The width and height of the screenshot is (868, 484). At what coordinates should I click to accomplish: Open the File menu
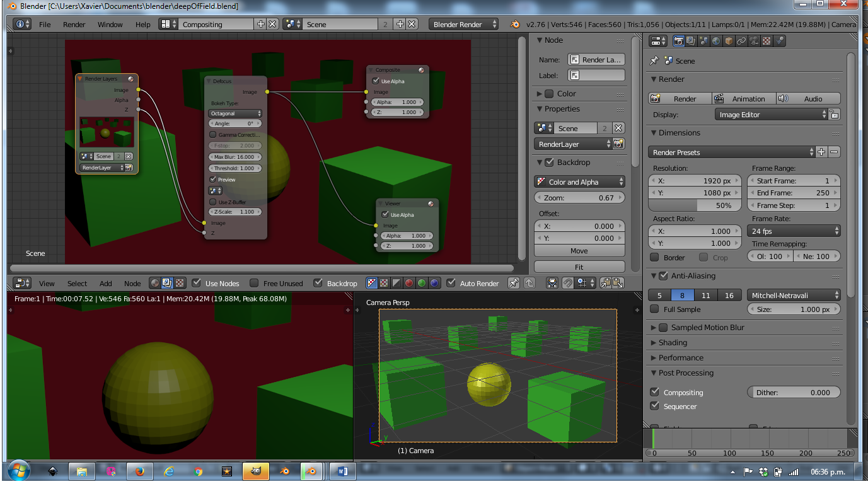coord(45,25)
